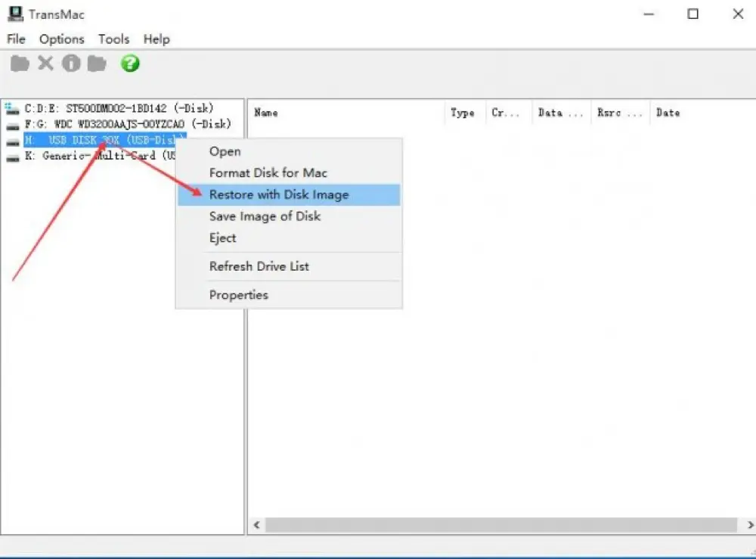Sort by the Type column header
Viewport: 756px width, 559px height.
[465, 113]
